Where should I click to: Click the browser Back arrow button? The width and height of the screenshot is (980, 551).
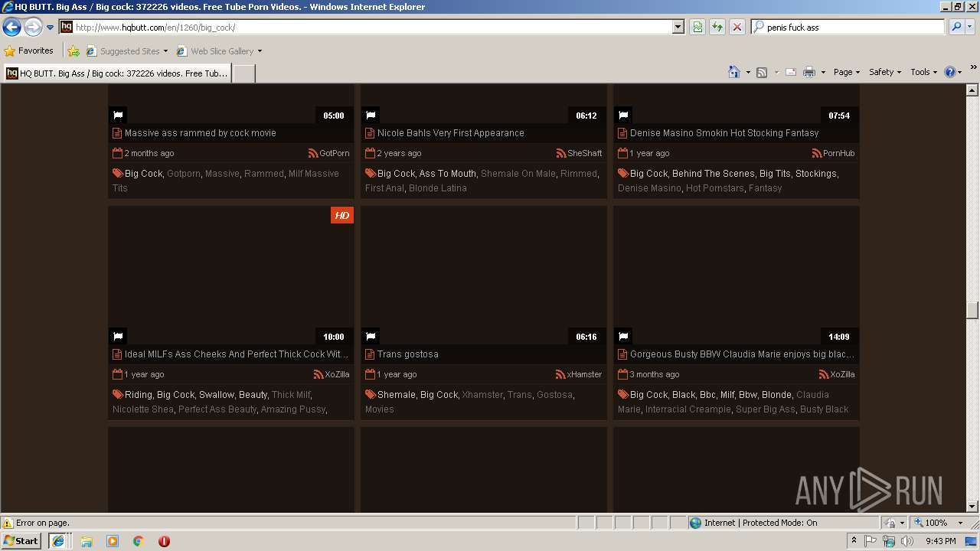click(x=11, y=27)
